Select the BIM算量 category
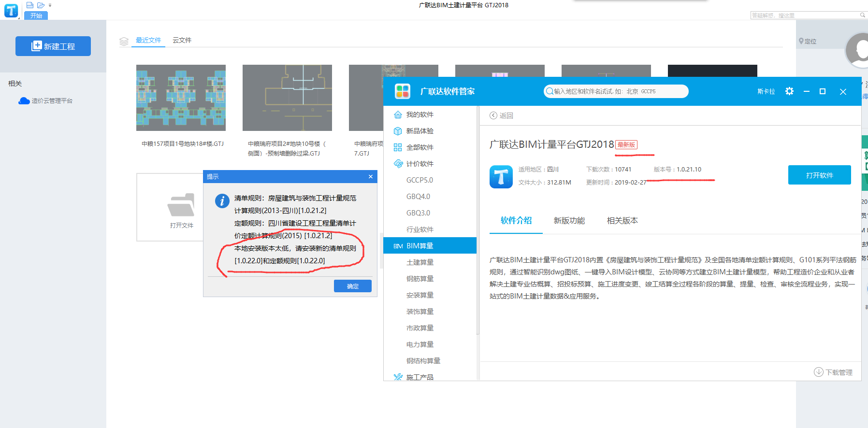Screen dimensions: 868x428 click(430, 245)
